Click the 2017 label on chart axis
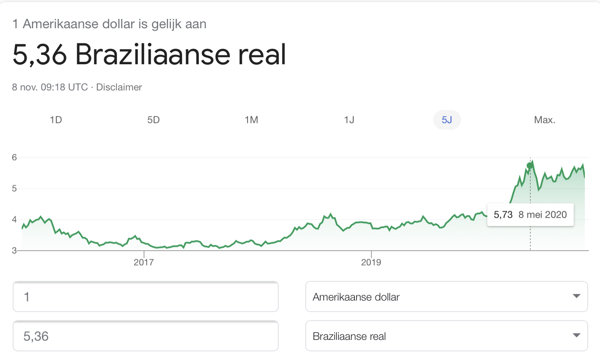600x364 pixels. point(143,262)
